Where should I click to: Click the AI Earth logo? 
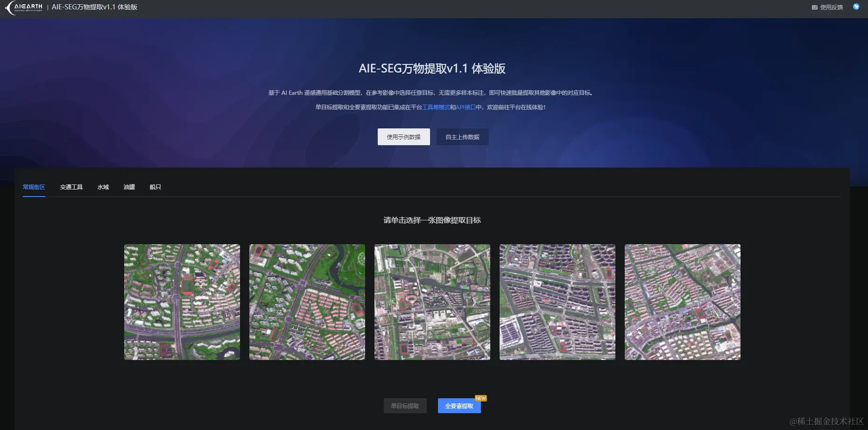coord(24,7)
